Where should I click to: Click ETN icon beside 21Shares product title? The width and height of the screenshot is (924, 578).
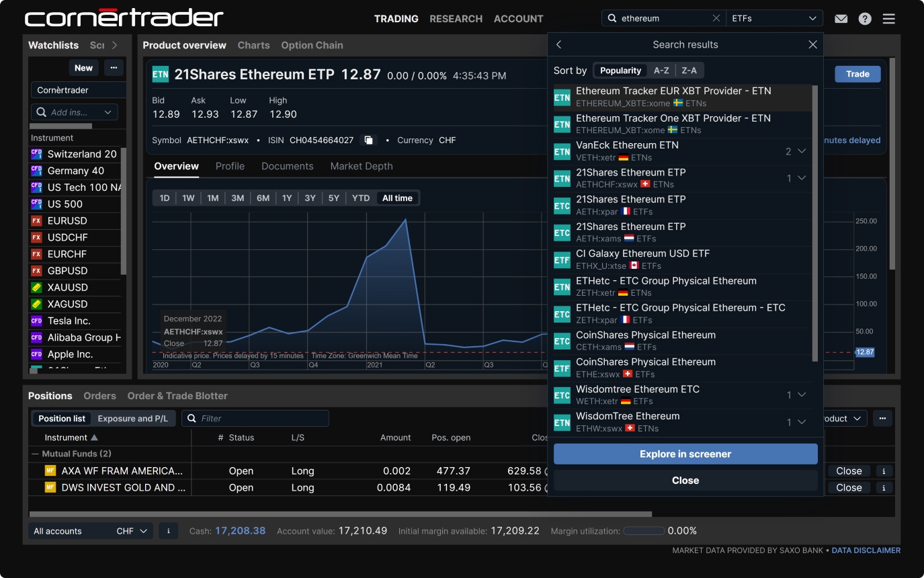pyautogui.click(x=161, y=75)
